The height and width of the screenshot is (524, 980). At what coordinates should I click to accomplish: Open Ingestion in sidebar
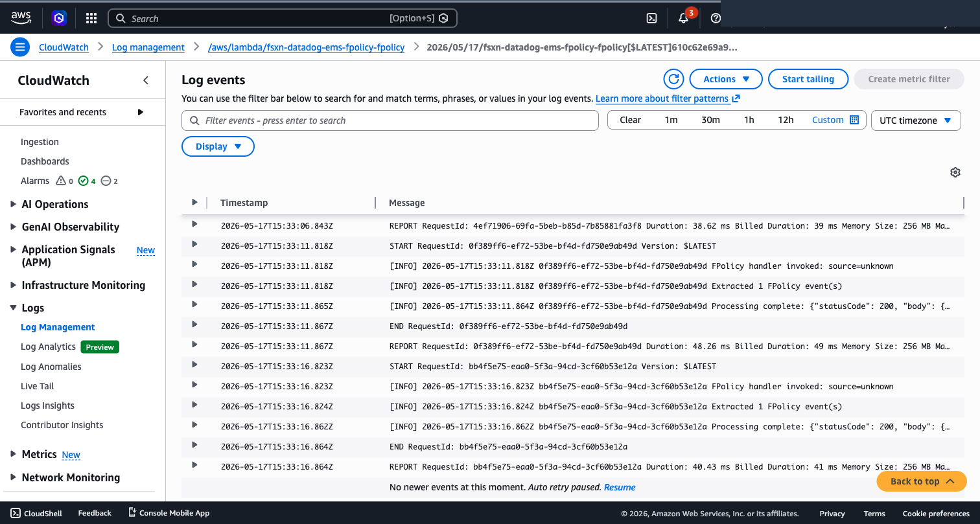click(40, 142)
